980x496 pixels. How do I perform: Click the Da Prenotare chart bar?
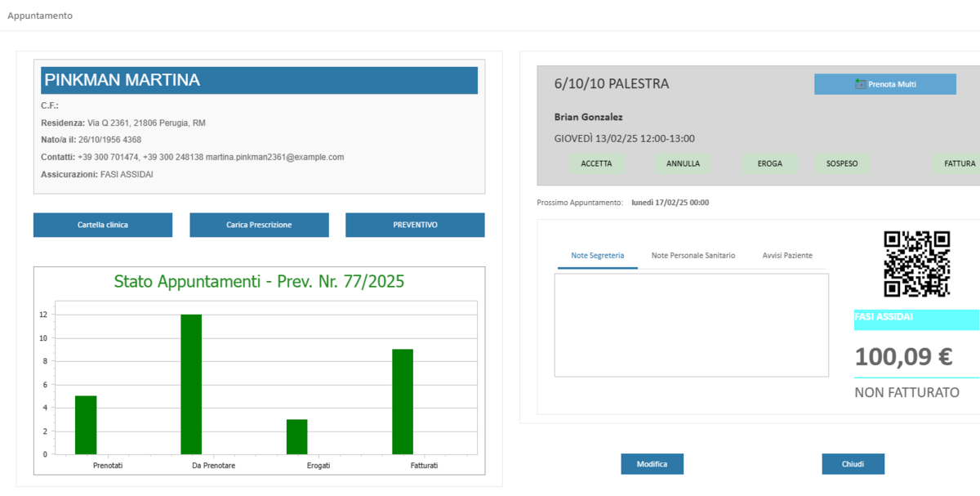(x=191, y=384)
